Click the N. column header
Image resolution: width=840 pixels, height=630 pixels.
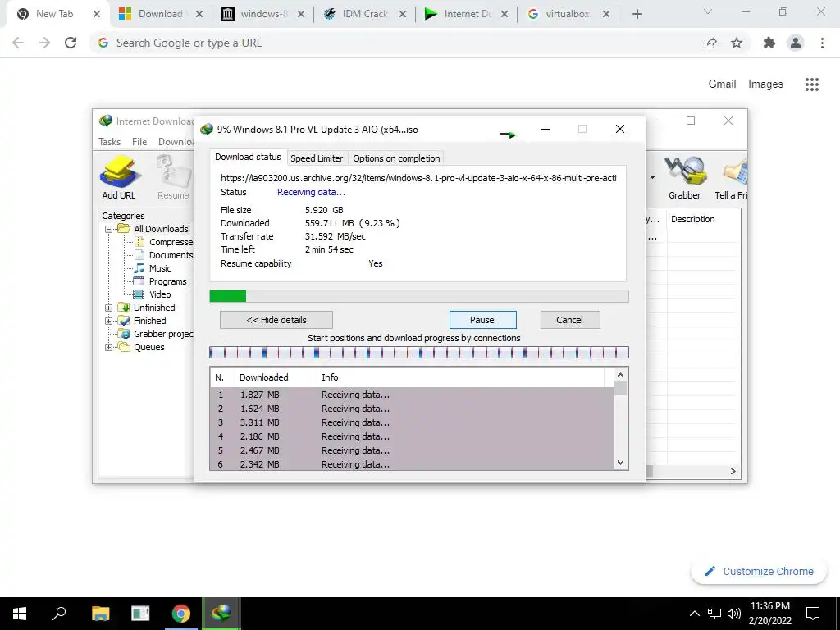[222, 377]
